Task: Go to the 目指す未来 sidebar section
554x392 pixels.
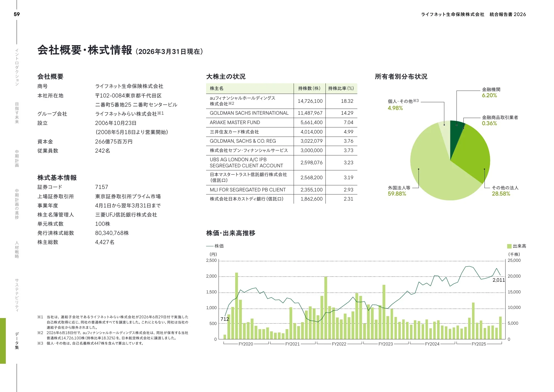Action: [x=17, y=113]
